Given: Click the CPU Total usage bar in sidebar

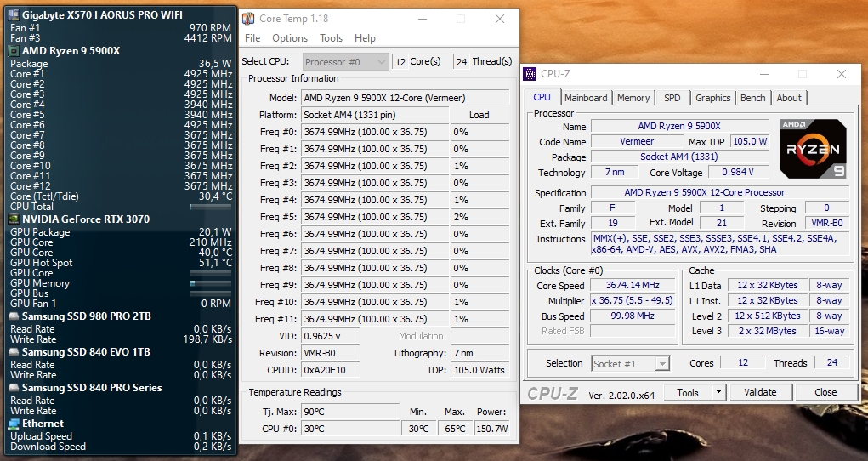Looking at the screenshot, I should [211, 207].
